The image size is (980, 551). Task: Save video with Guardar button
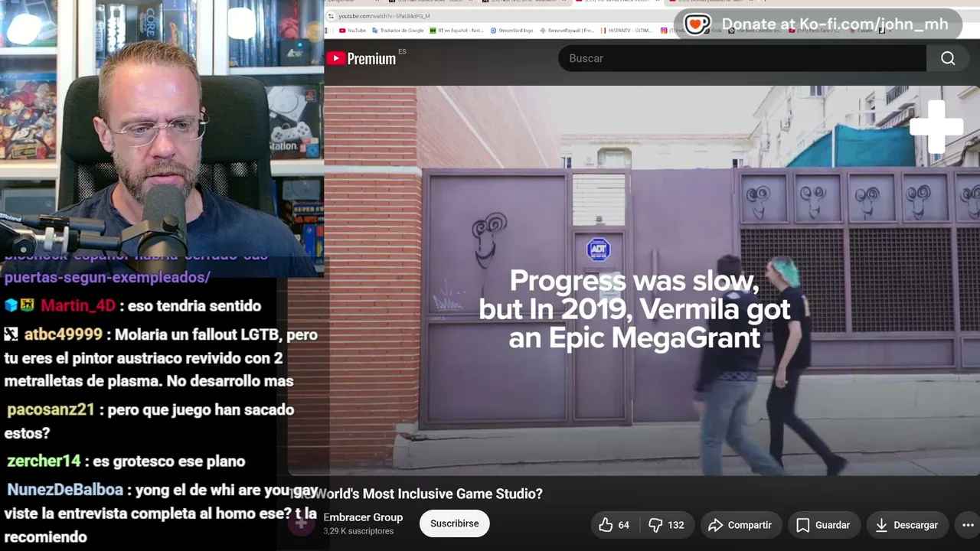click(823, 525)
